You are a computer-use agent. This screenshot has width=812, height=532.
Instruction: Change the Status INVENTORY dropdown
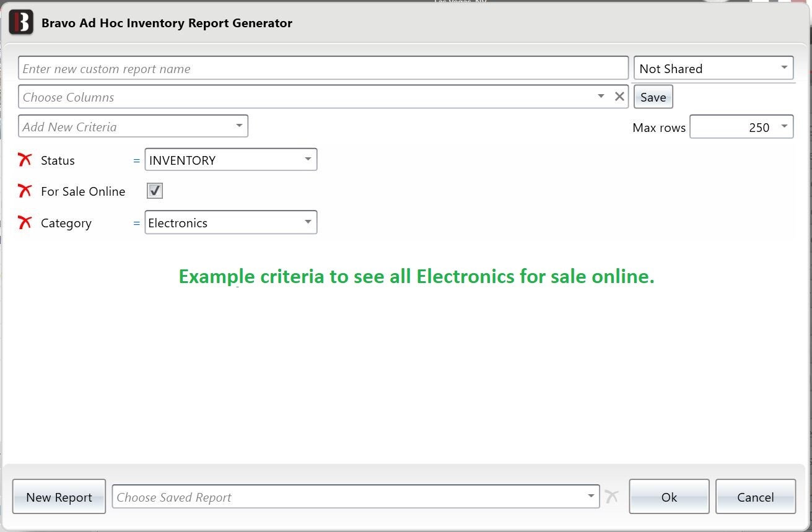231,160
